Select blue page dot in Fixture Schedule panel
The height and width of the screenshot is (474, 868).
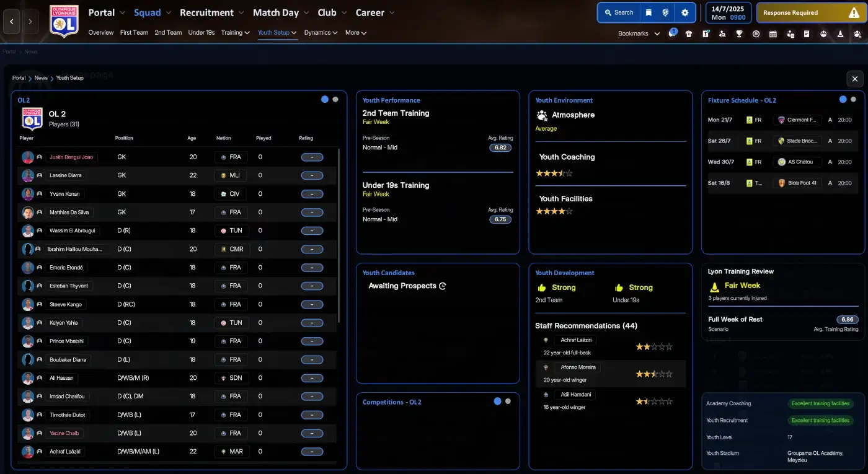pyautogui.click(x=843, y=99)
